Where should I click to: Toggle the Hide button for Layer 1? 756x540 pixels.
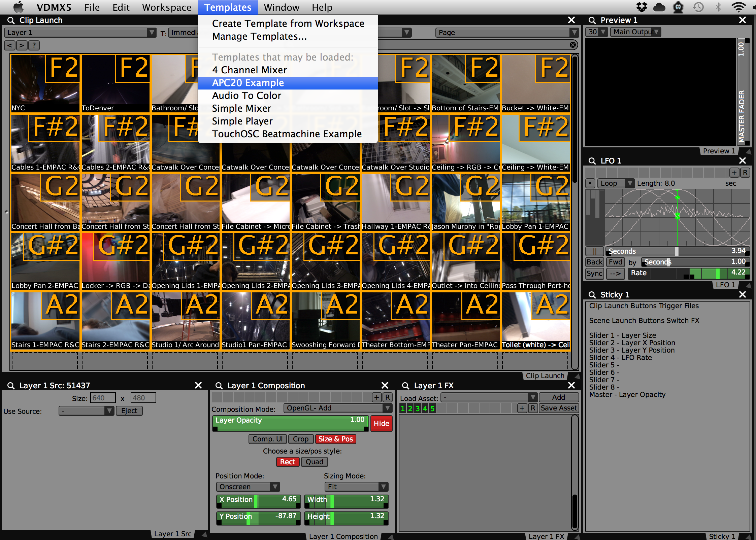pyautogui.click(x=381, y=424)
